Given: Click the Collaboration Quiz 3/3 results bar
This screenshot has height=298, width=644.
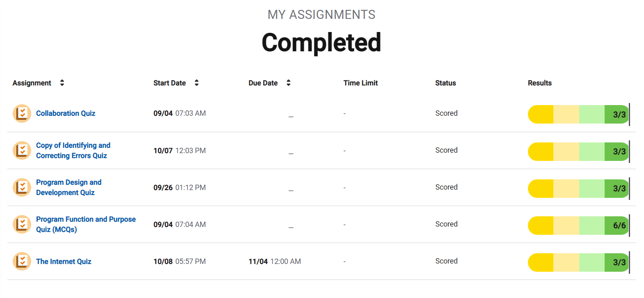Looking at the screenshot, I should [x=578, y=115].
